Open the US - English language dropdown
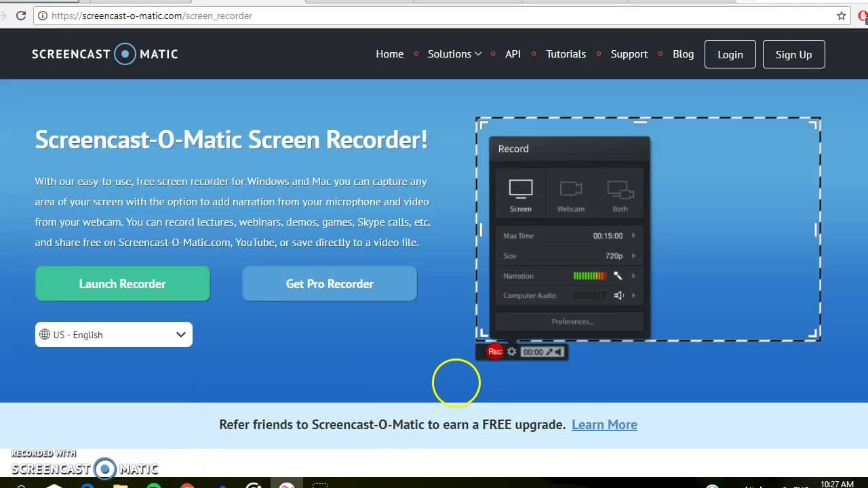The image size is (868, 488). (x=114, y=334)
